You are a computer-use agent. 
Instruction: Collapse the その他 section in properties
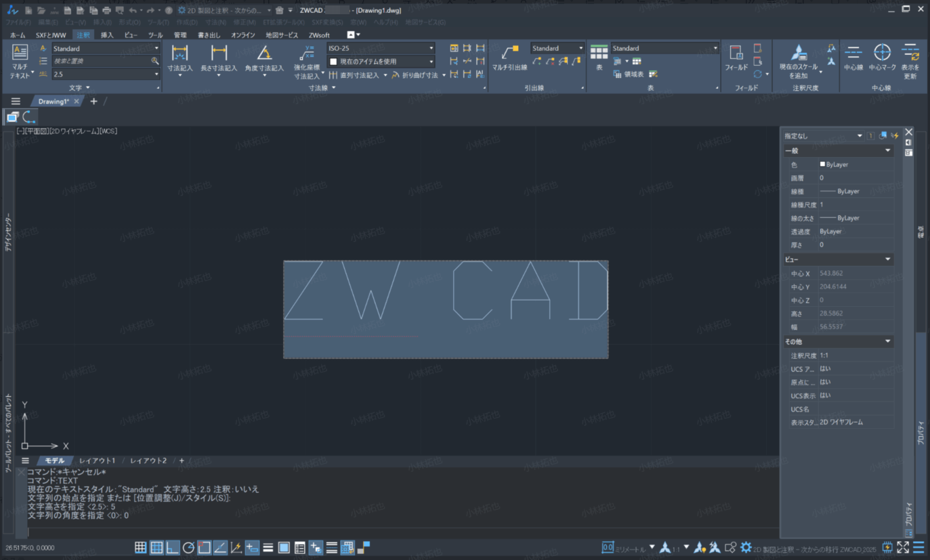[887, 341]
